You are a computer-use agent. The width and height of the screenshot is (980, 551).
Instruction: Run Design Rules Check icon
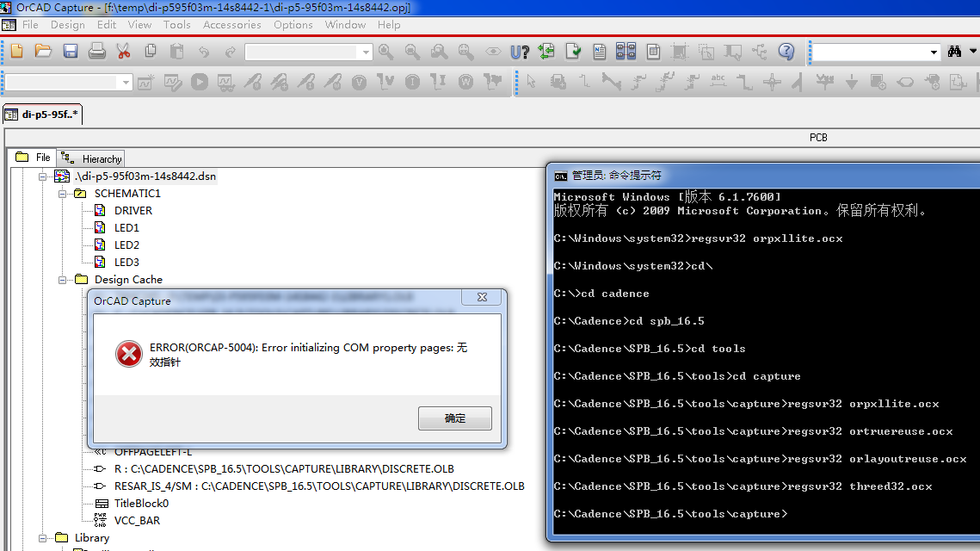(573, 52)
